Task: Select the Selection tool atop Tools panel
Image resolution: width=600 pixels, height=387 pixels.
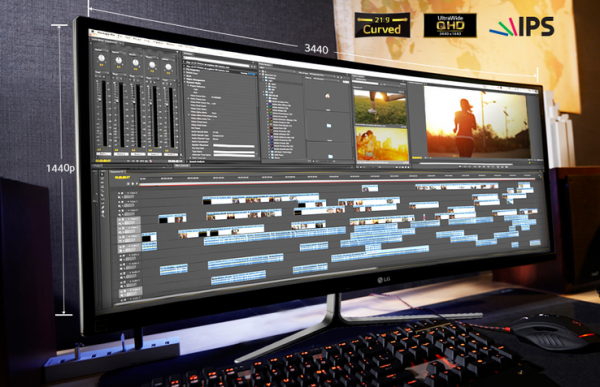Action: [102, 174]
